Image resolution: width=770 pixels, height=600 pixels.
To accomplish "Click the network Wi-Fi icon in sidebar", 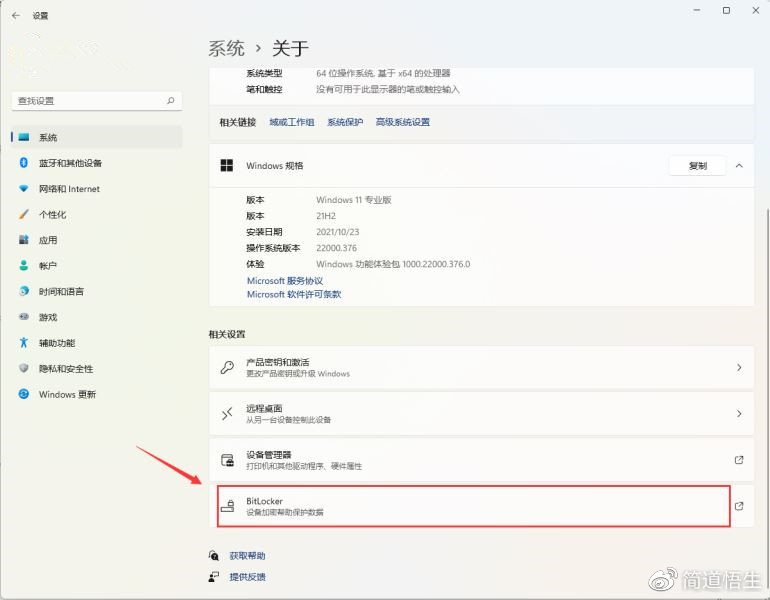I will pos(24,189).
